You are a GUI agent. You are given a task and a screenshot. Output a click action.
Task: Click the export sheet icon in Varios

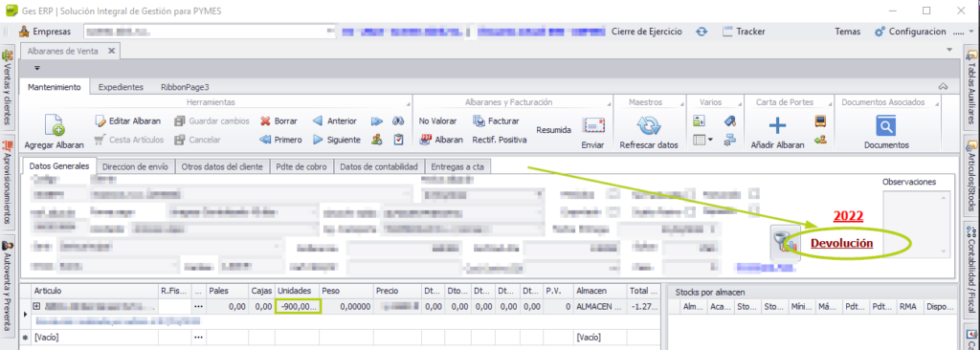click(700, 121)
